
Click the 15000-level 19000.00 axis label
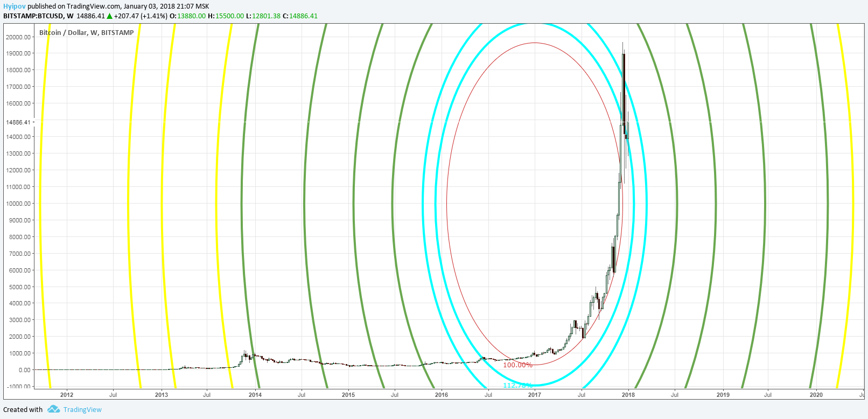pyautogui.click(x=18, y=53)
